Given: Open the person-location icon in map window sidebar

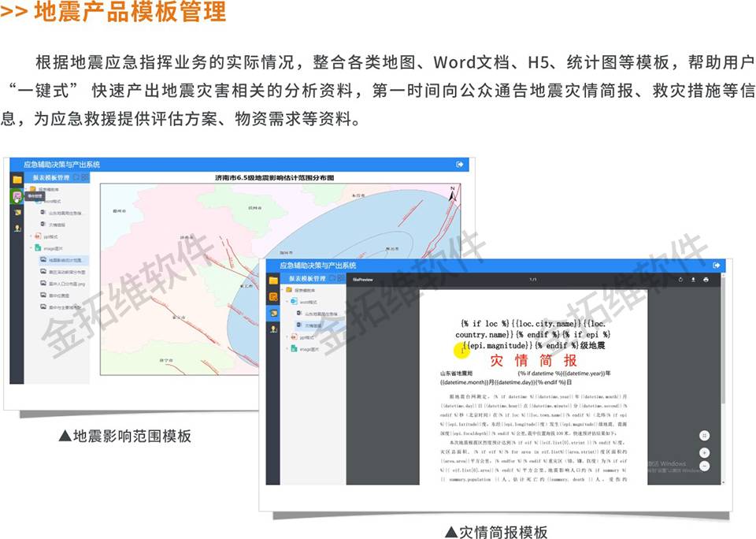Looking at the screenshot, I should (x=17, y=228).
